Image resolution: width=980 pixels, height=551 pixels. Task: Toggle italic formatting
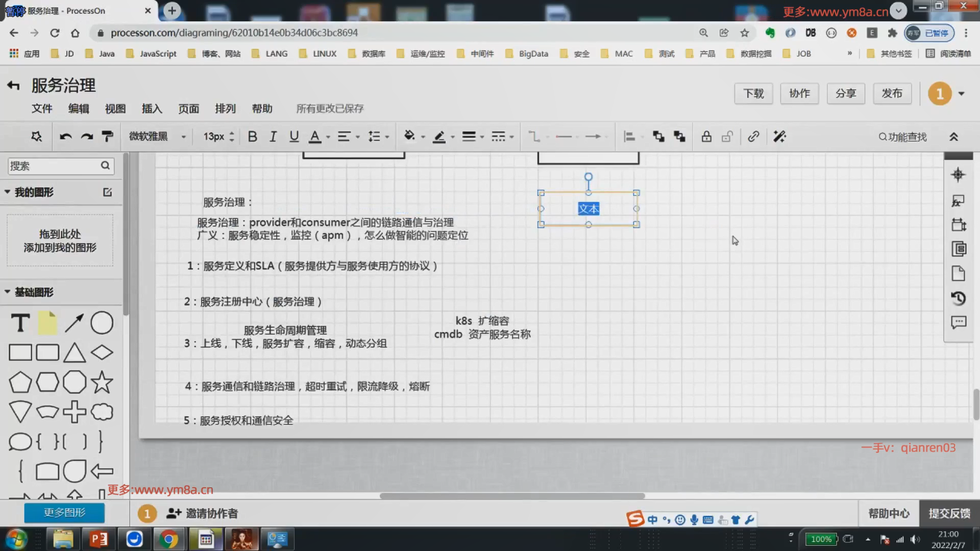(273, 136)
